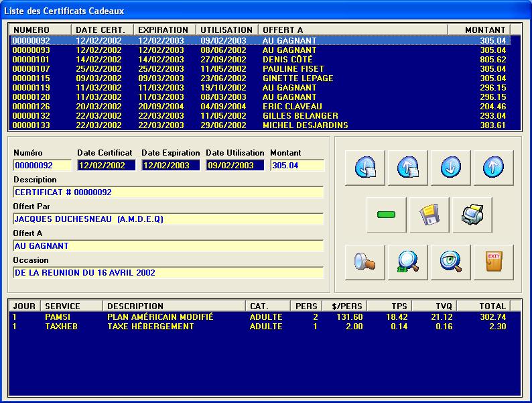Click the magnifier with eye icon
532x403 pixels.
[x=450, y=262]
